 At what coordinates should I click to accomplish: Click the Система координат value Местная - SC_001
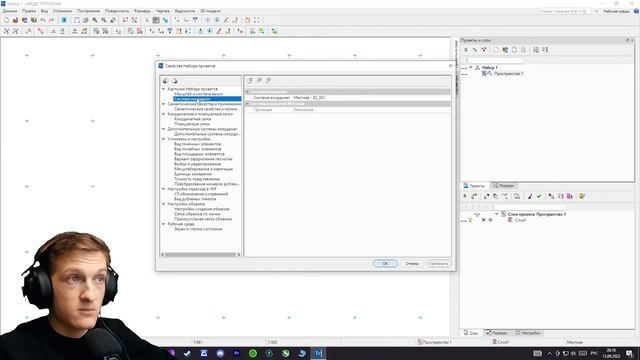pyautogui.click(x=309, y=98)
